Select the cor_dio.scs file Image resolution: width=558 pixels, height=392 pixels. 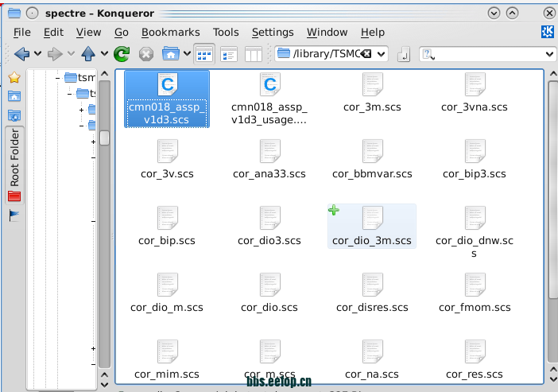click(x=269, y=293)
